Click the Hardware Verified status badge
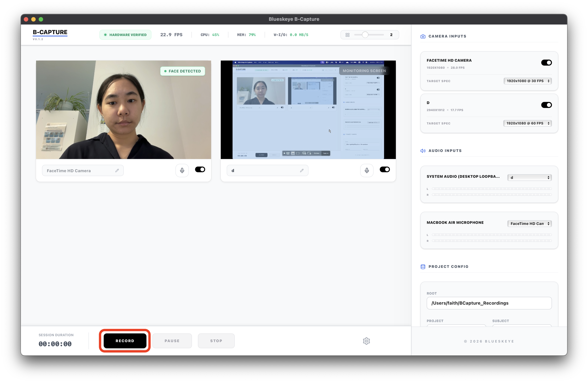This screenshot has width=588, height=383. click(125, 35)
